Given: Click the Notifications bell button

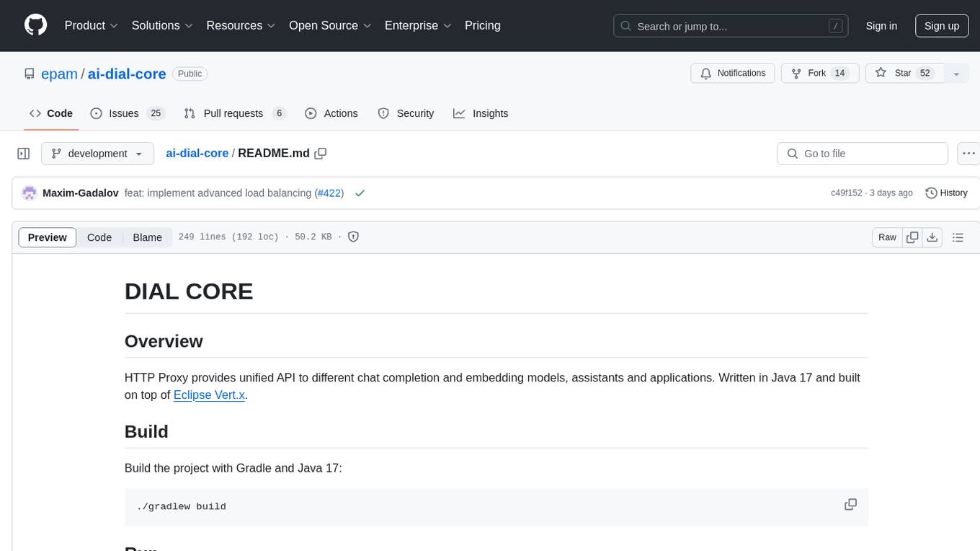Looking at the screenshot, I should click(733, 74).
